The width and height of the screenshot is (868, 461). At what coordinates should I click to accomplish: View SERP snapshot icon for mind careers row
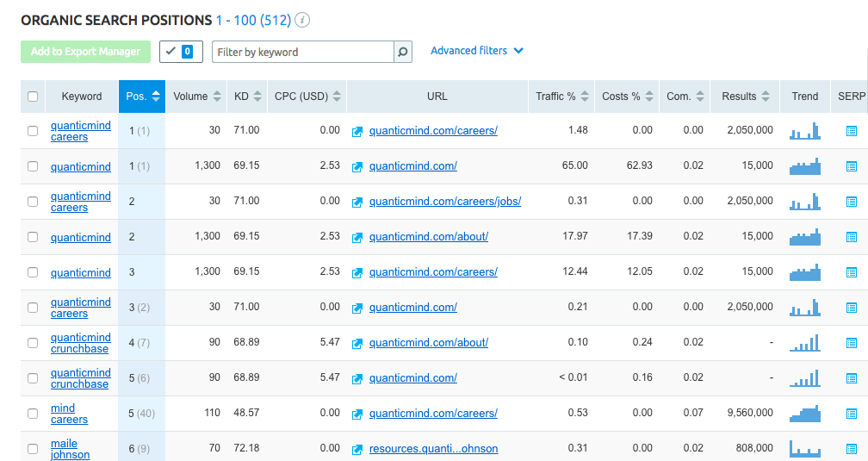(x=852, y=414)
